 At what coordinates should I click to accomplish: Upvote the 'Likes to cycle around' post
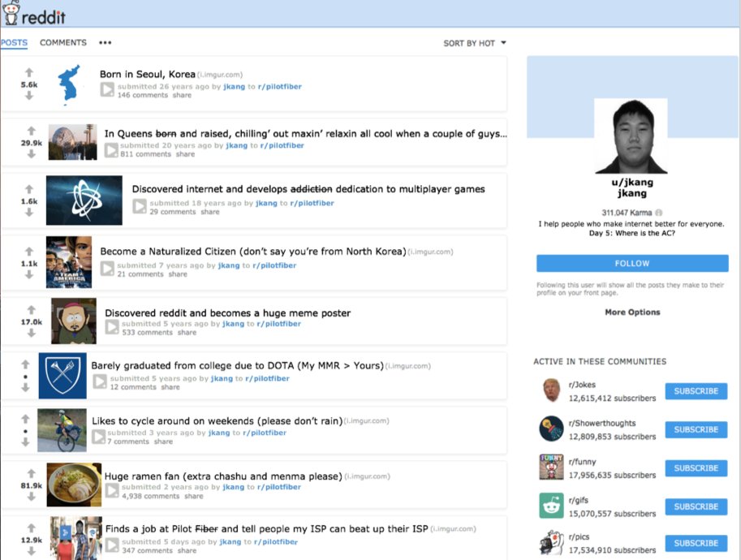[25, 419]
